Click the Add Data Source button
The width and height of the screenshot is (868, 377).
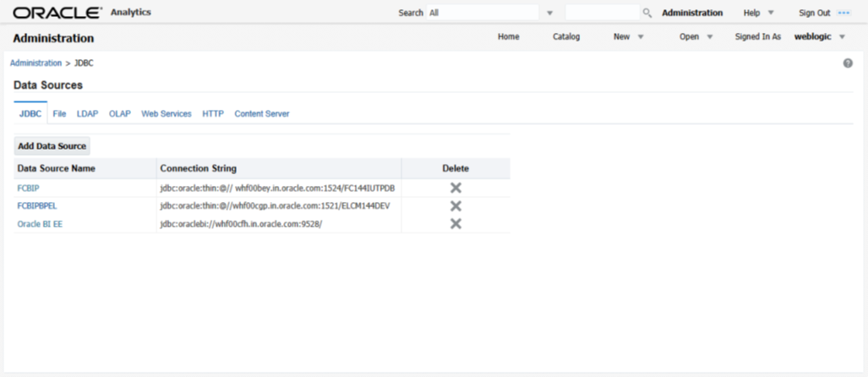[x=52, y=146]
